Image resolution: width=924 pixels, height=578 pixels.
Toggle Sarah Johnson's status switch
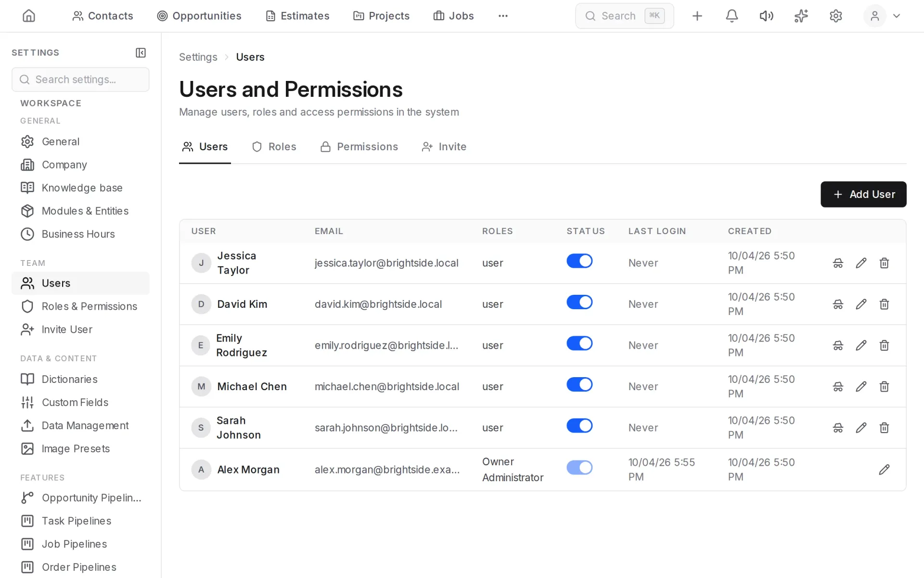(x=579, y=426)
